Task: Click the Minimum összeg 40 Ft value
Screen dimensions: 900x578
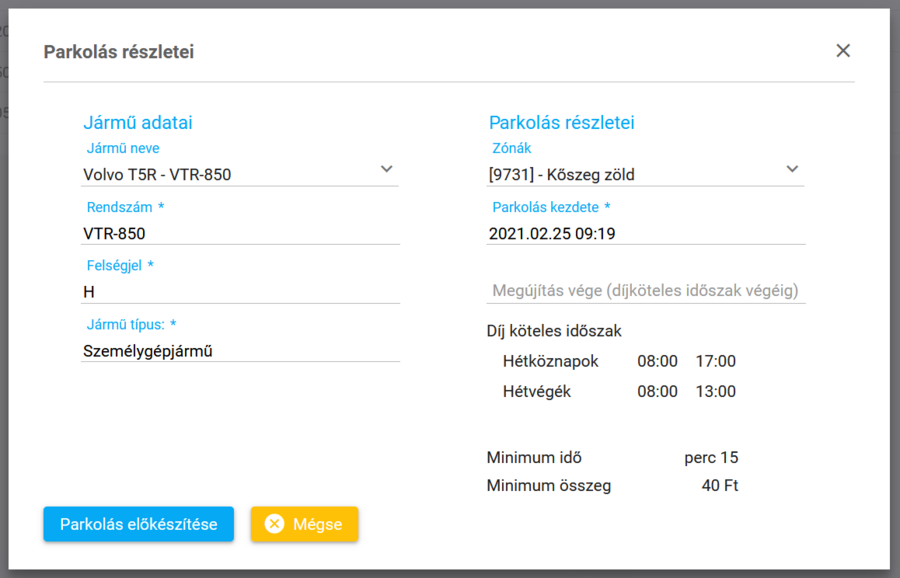Action: 720,486
